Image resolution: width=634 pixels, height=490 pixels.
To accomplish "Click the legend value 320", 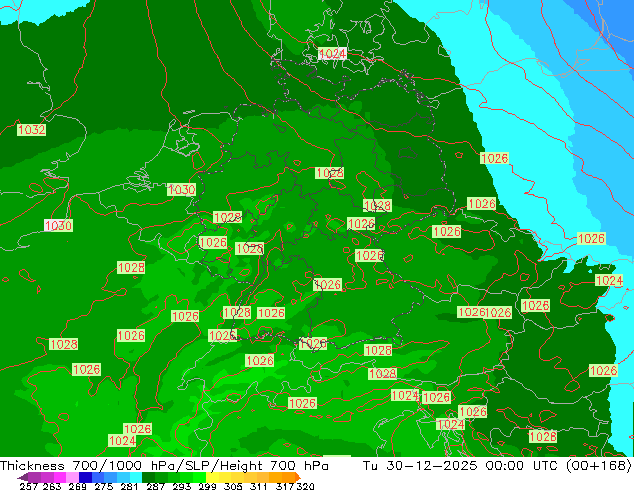I will coord(305,486).
